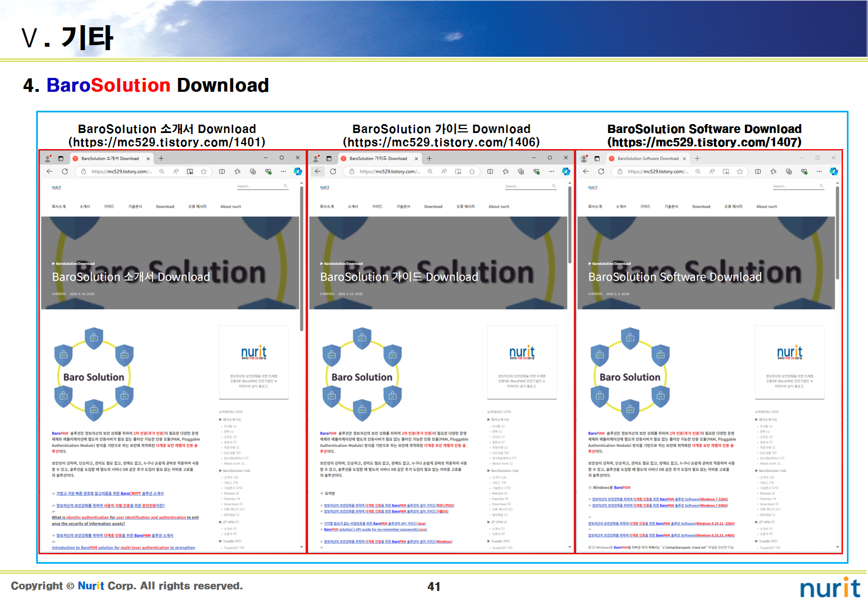Click 보도자료 (52) in 소개서 Download sidebar
This screenshot has height=601, width=868.
coord(232,453)
